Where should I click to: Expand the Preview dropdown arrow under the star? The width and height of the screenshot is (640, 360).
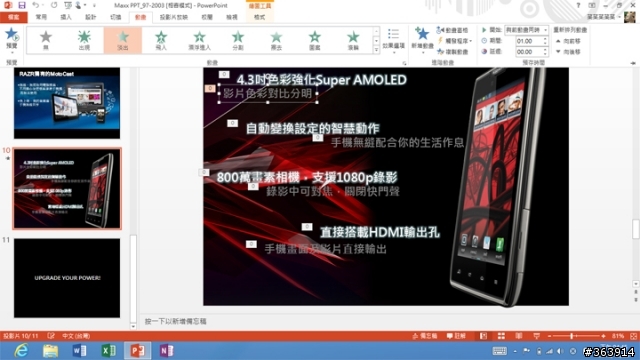tap(11, 52)
